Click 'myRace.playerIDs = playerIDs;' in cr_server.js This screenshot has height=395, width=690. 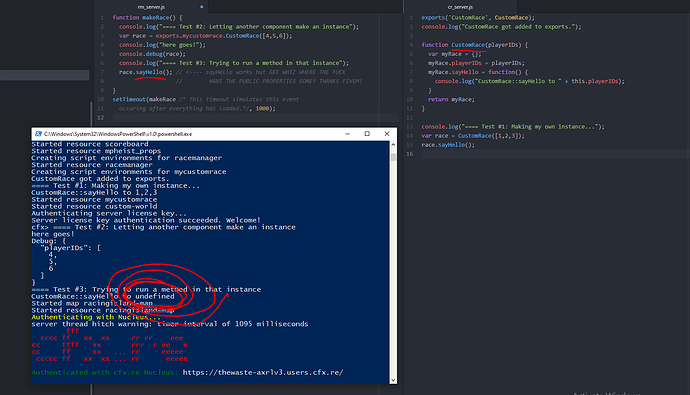click(476, 63)
